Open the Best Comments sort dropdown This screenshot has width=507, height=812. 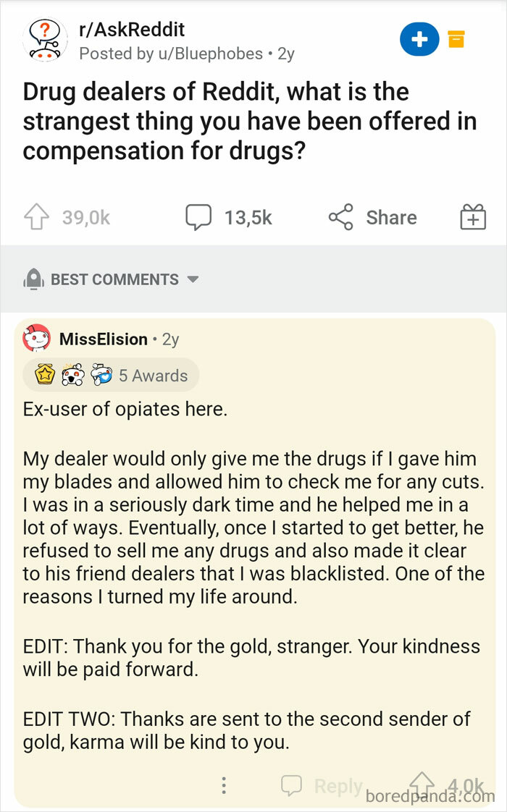click(193, 279)
